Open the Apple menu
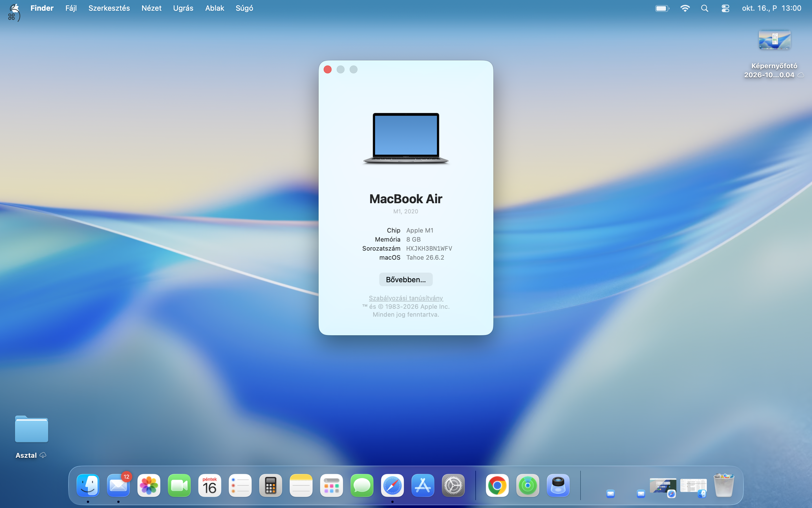Image resolution: width=812 pixels, height=508 pixels. (x=14, y=9)
